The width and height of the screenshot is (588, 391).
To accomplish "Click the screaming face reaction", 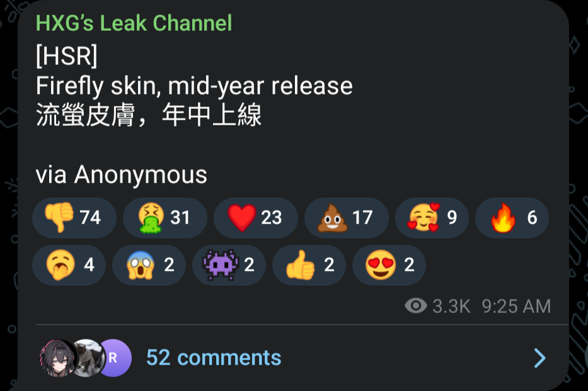I will coord(149,265).
